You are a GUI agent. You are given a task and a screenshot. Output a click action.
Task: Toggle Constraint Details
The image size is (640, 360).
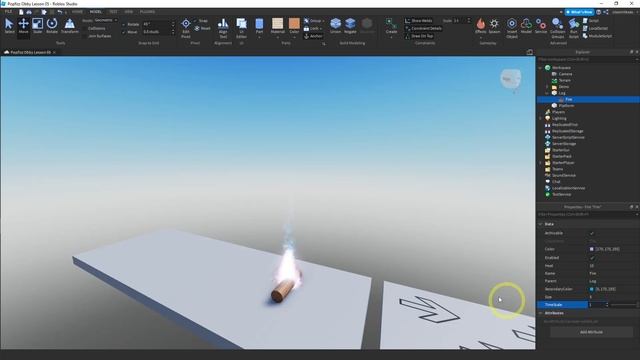pyautogui.click(x=423, y=28)
